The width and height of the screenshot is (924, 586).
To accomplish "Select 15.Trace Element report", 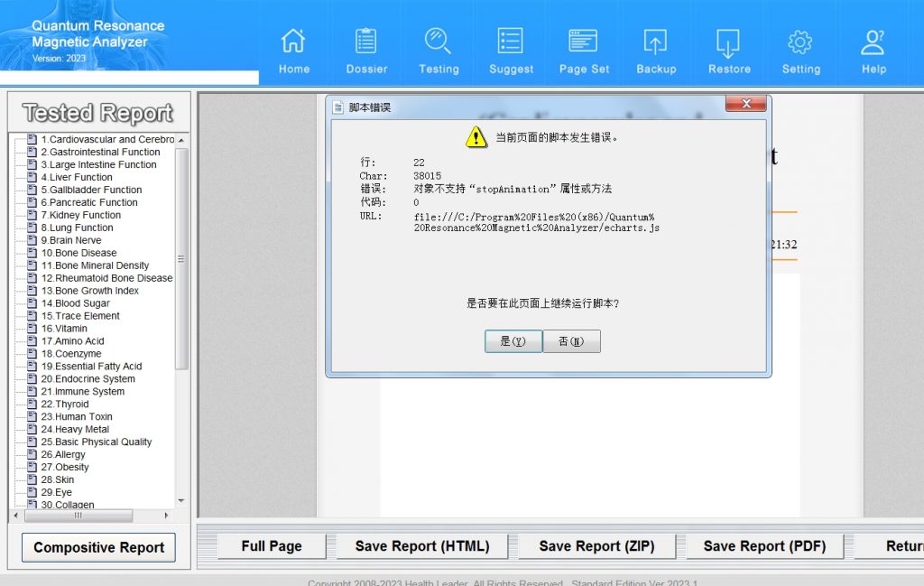I will click(80, 316).
